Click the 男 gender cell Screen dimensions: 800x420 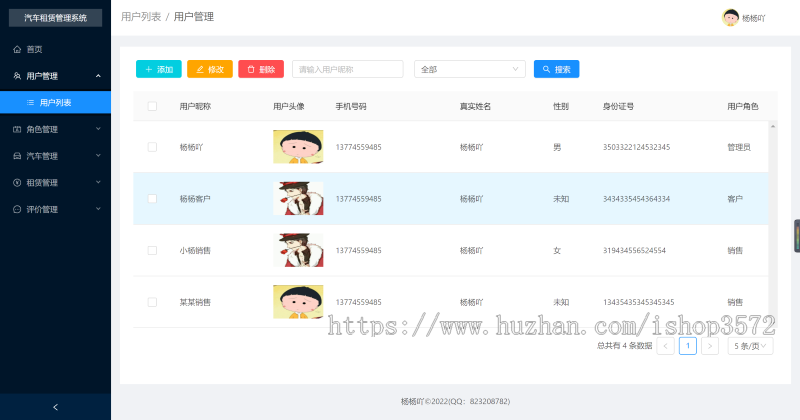557,147
